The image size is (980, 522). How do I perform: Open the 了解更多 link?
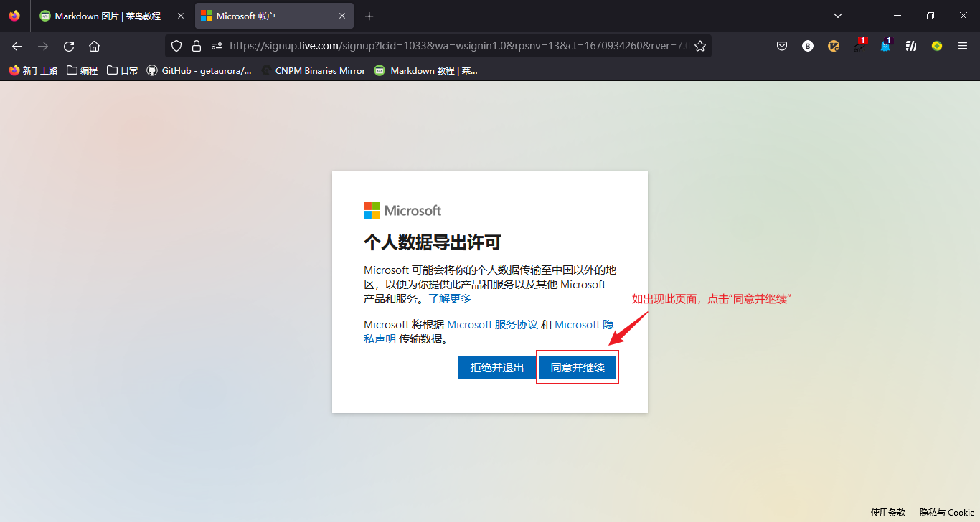pos(450,298)
